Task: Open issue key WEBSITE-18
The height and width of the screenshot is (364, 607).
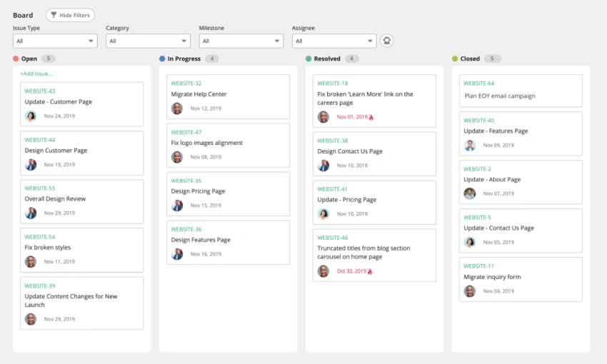Action: pyautogui.click(x=333, y=84)
